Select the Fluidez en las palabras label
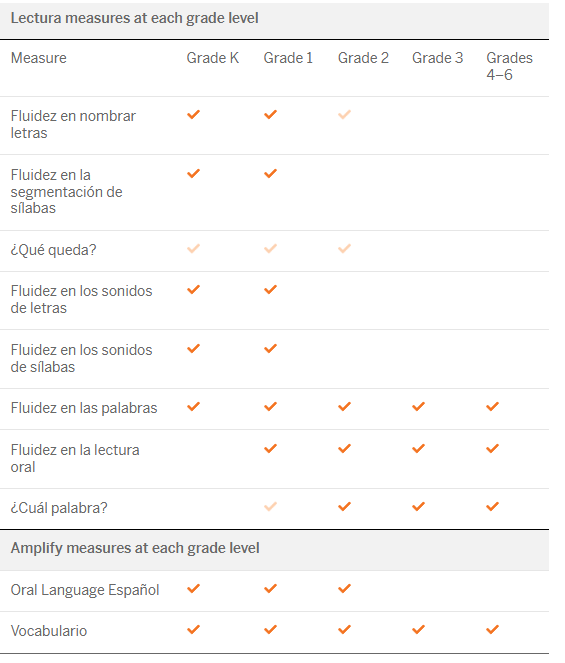 (x=84, y=408)
